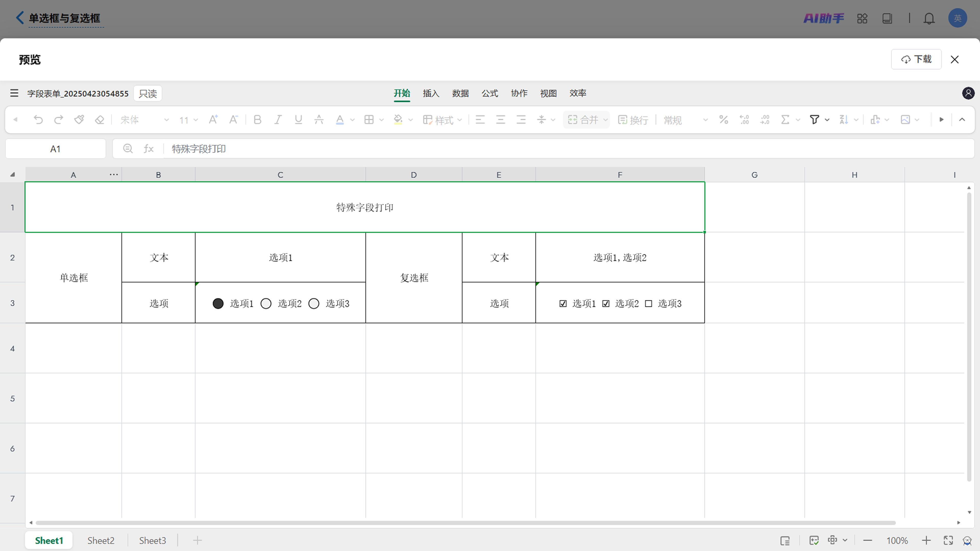Switch to the 插入 tab

pyautogui.click(x=431, y=93)
